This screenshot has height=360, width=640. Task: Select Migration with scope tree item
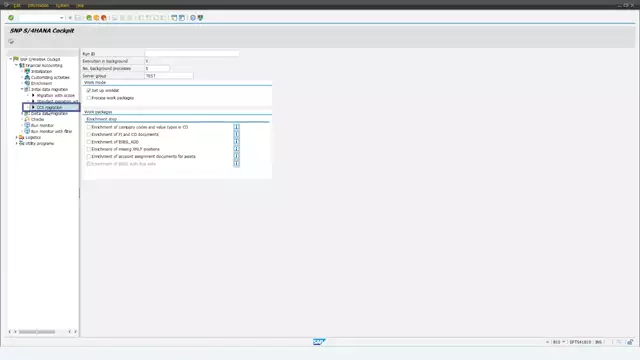tap(56, 95)
